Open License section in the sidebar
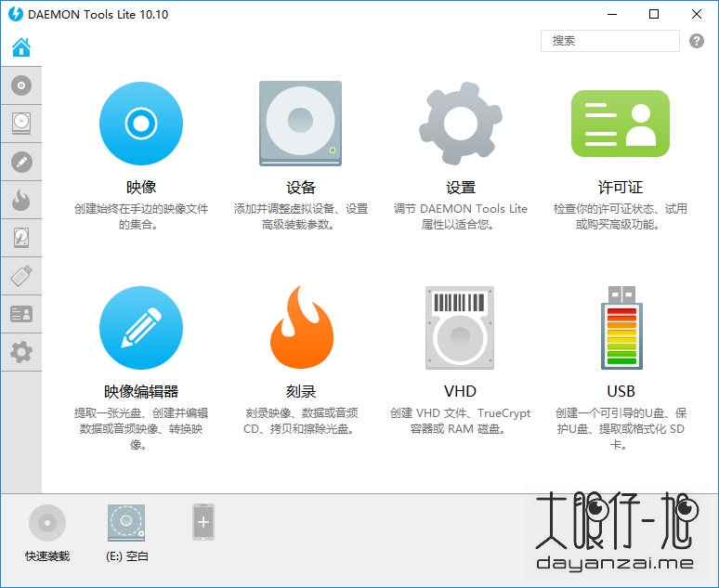 point(21,314)
